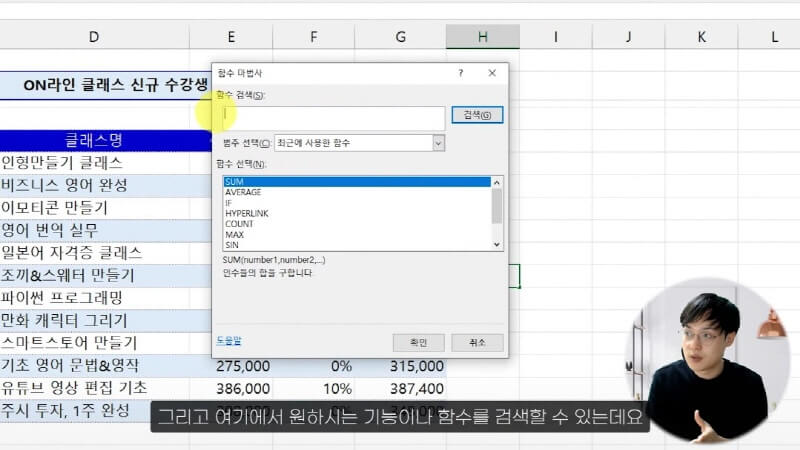This screenshot has height=450, width=800.
Task: Click the 275,000 value cell
Action: tap(231, 366)
